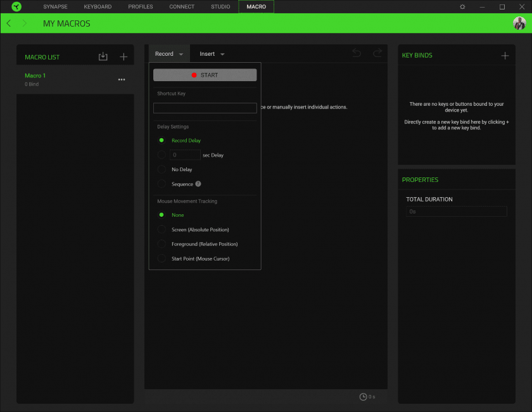Click the KEY BINDS heading
The width and height of the screenshot is (532, 412).
(417, 55)
